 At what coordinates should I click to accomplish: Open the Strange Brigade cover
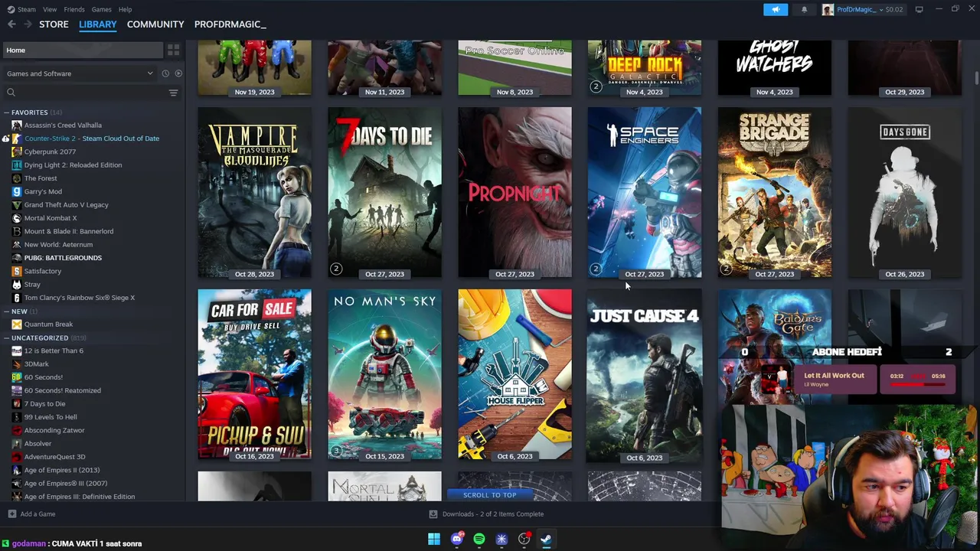[x=775, y=192]
